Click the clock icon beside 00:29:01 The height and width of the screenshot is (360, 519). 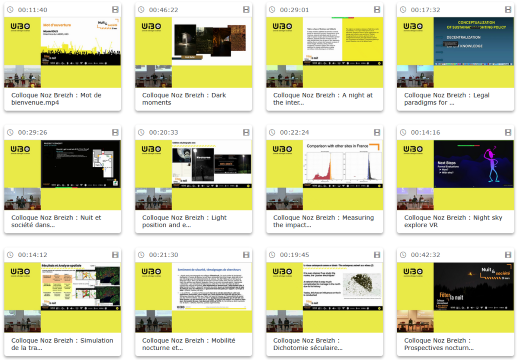coord(272,10)
